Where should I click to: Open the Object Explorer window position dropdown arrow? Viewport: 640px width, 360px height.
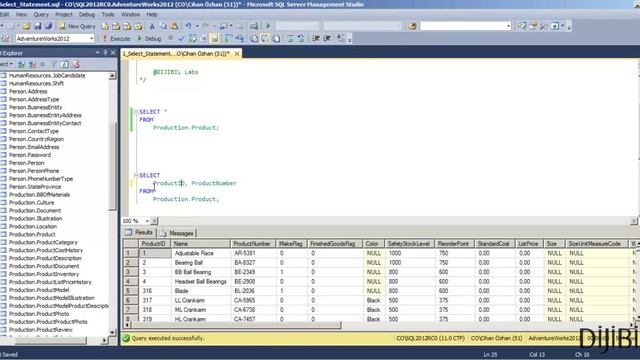coord(98,53)
